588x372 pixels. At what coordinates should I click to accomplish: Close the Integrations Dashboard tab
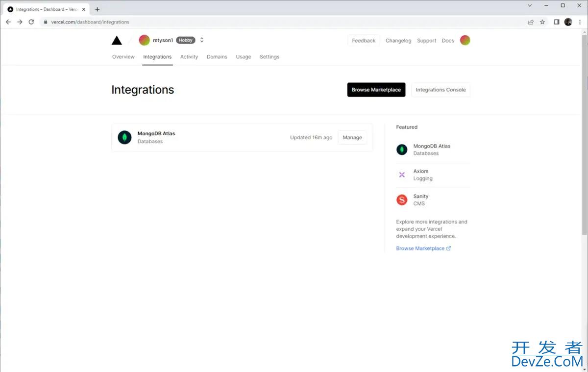(84, 9)
